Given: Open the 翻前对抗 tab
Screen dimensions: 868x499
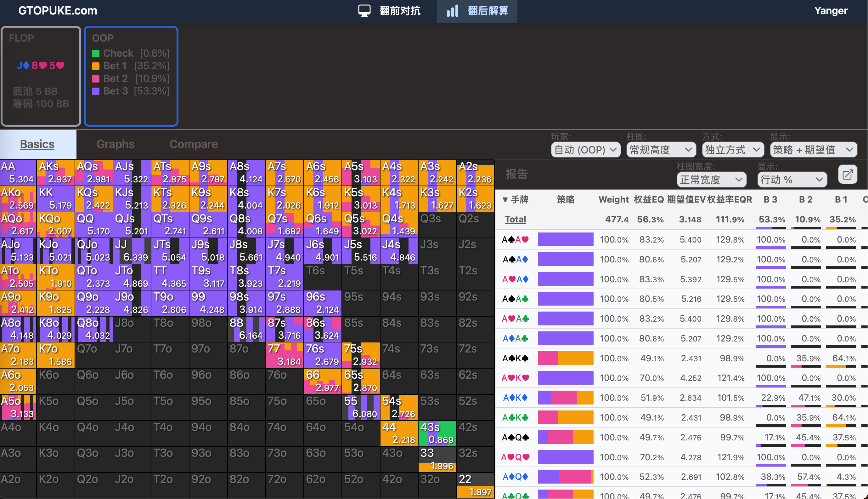Looking at the screenshot, I should pyautogui.click(x=389, y=11).
